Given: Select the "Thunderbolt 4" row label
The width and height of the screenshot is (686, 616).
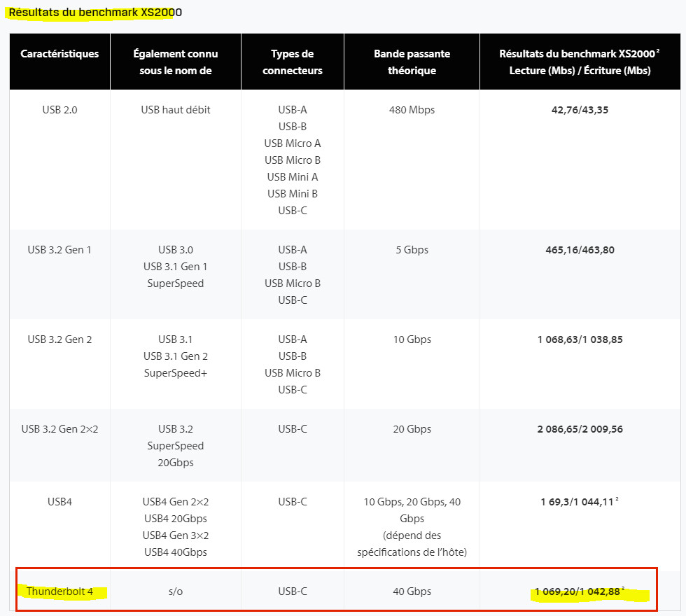Looking at the screenshot, I should [59, 591].
